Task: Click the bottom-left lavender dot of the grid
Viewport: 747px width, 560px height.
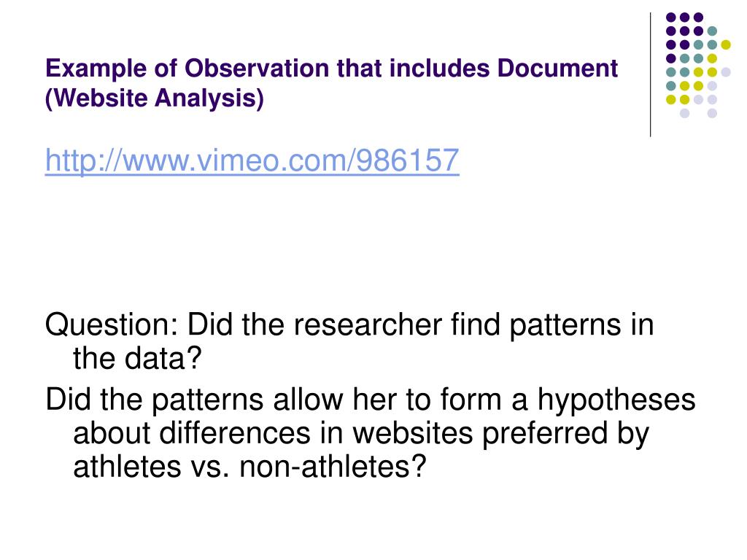Action: (684, 113)
